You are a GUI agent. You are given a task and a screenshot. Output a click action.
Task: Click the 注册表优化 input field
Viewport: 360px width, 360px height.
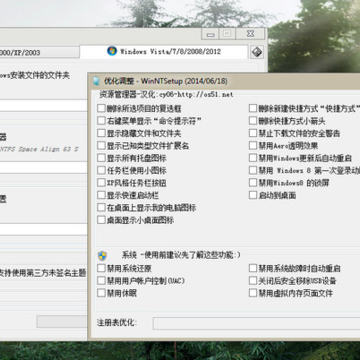tap(256, 323)
